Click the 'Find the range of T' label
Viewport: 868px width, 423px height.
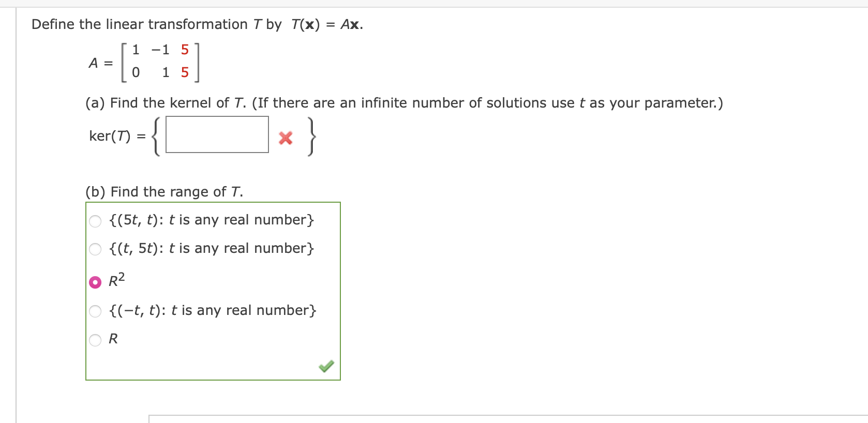tap(163, 191)
